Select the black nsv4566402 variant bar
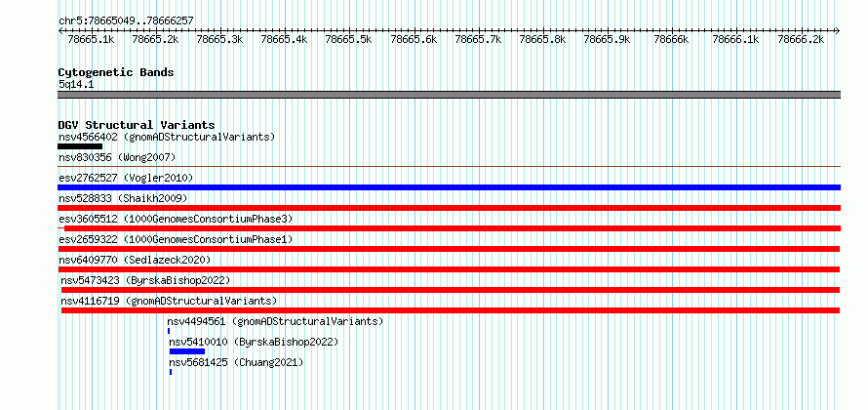868x410 pixels. coord(80,146)
